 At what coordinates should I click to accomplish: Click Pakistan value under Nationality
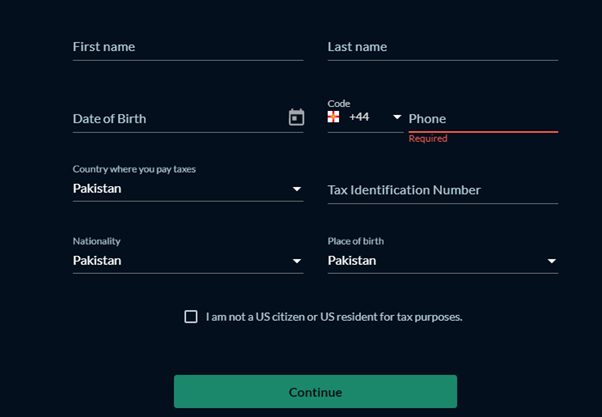(97, 261)
